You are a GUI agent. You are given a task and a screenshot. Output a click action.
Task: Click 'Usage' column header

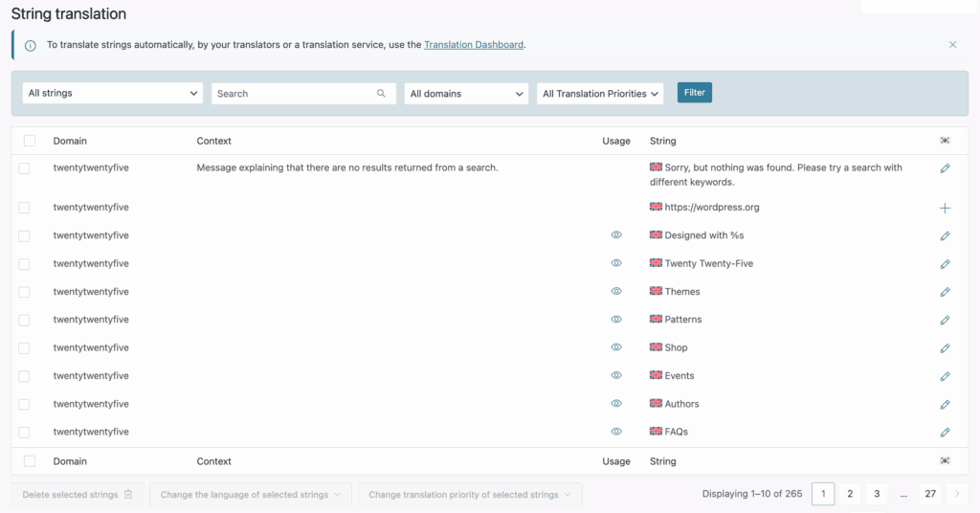[x=616, y=141]
